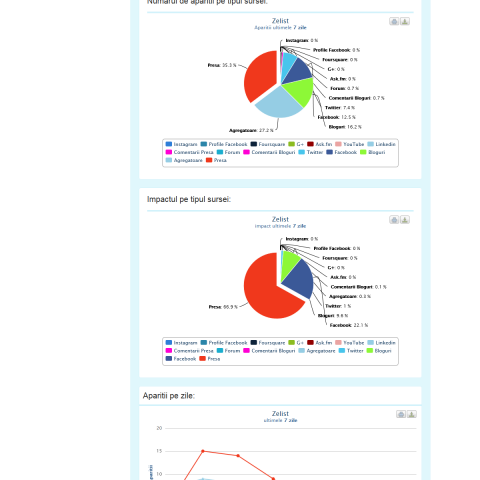
Task: Click the Zelist title of the line chart
Action: click(280, 414)
